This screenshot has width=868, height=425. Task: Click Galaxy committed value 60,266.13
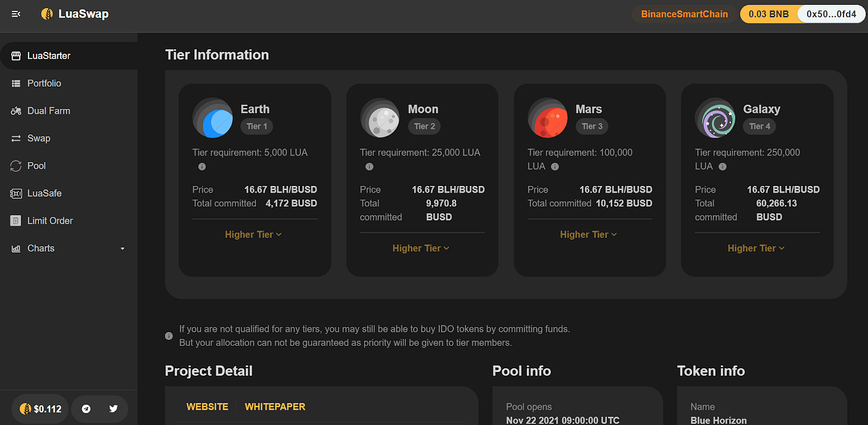coord(776,203)
